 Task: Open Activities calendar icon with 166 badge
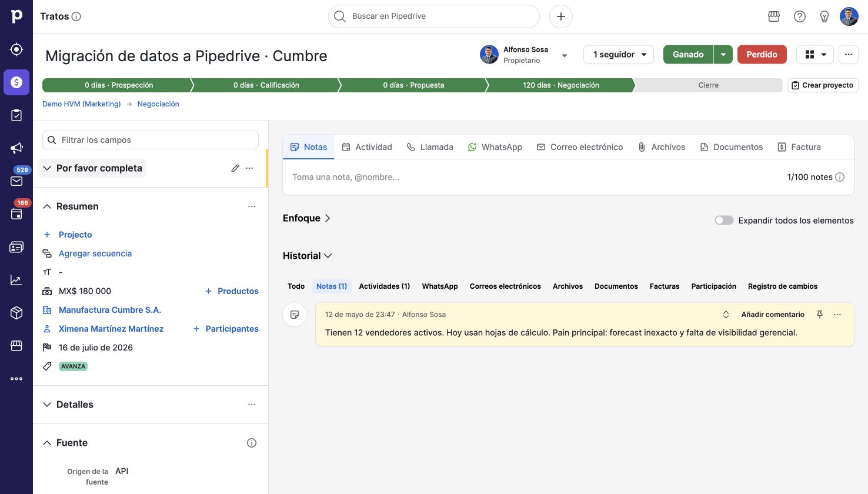[16, 214]
